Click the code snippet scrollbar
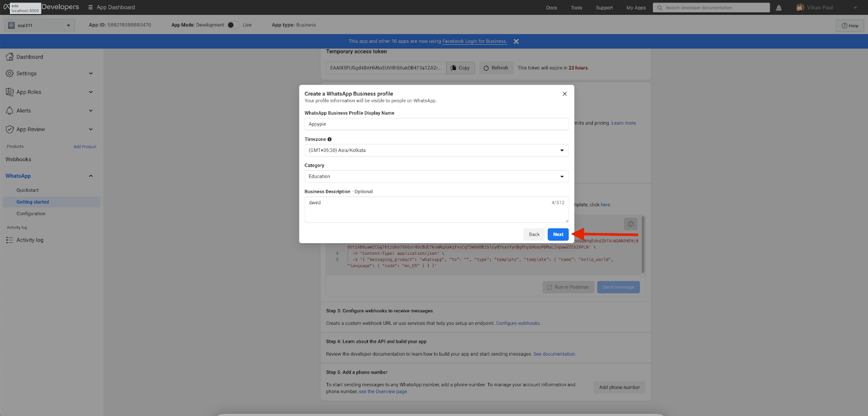Image resolution: width=868 pixels, height=416 pixels. coord(643,244)
